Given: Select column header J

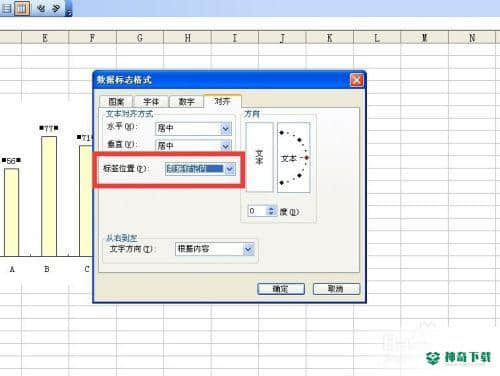Looking at the screenshot, I should (282, 38).
